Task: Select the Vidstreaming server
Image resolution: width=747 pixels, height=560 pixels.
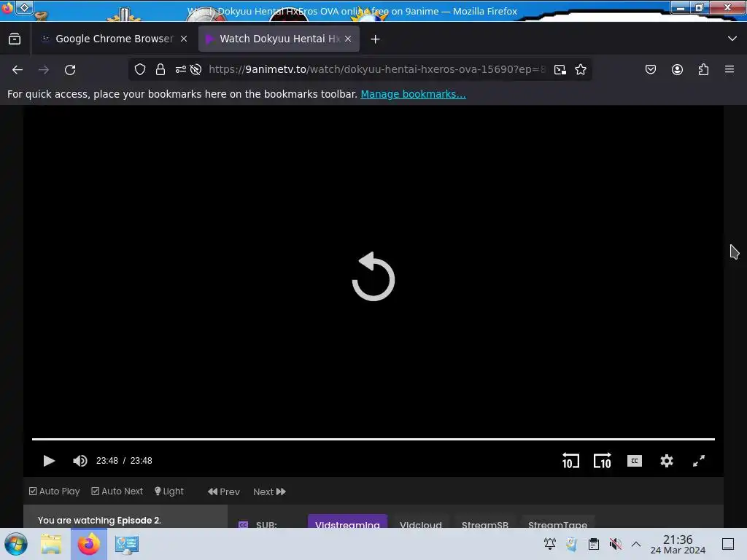Action: tap(347, 522)
